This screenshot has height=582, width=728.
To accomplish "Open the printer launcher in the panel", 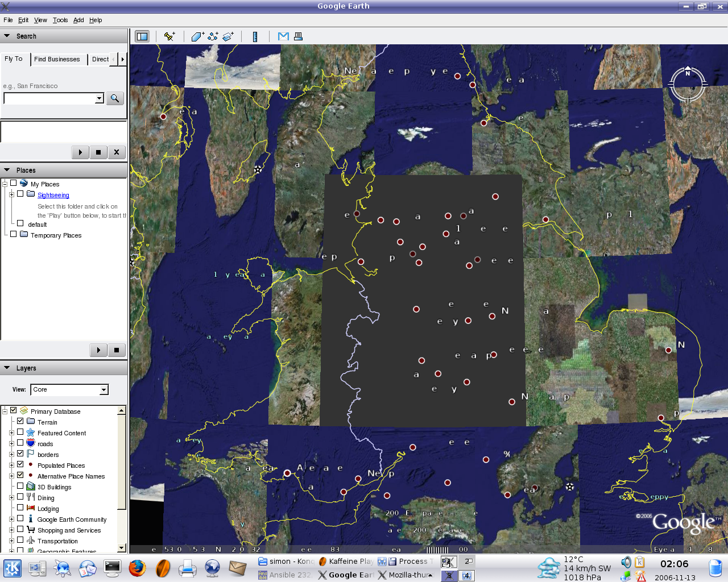I will (x=188, y=568).
